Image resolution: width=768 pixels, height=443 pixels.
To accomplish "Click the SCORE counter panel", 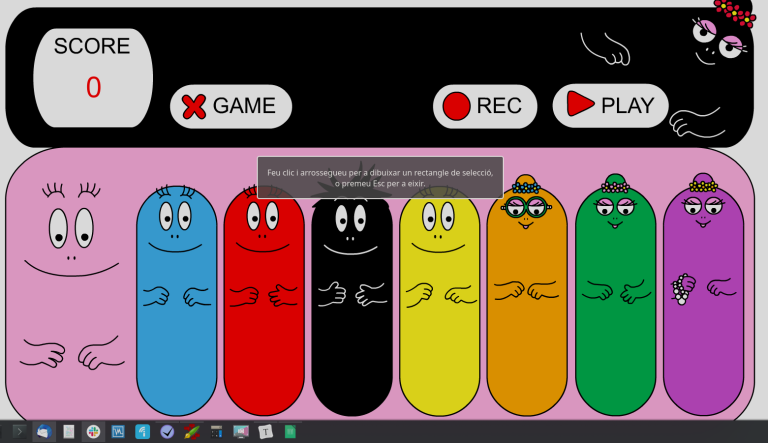I will coord(93,77).
